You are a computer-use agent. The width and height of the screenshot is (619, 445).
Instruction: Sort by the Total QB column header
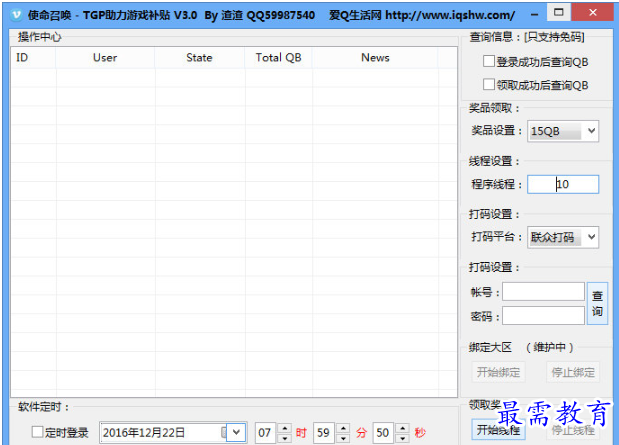click(x=278, y=58)
